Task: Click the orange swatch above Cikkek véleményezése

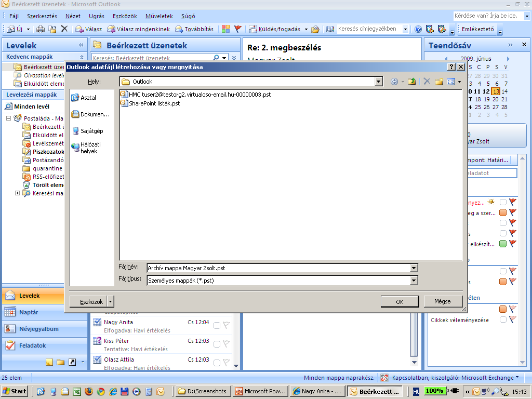Action: tap(503, 309)
